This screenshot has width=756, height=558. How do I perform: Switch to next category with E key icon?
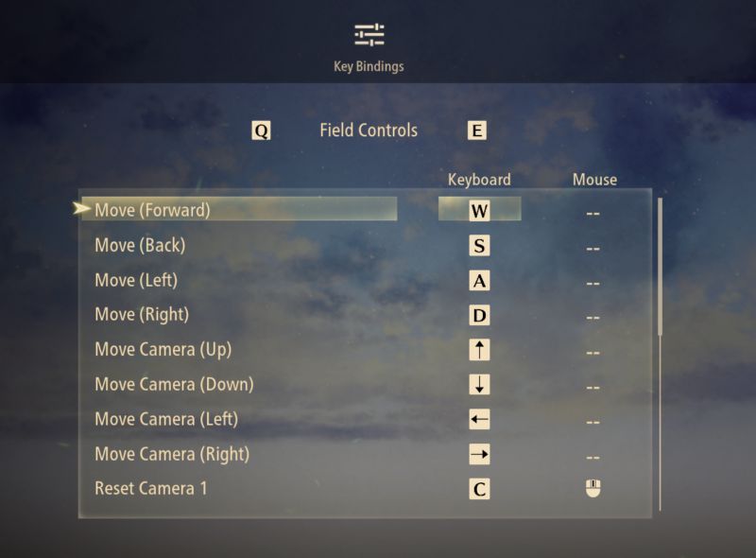[477, 131]
